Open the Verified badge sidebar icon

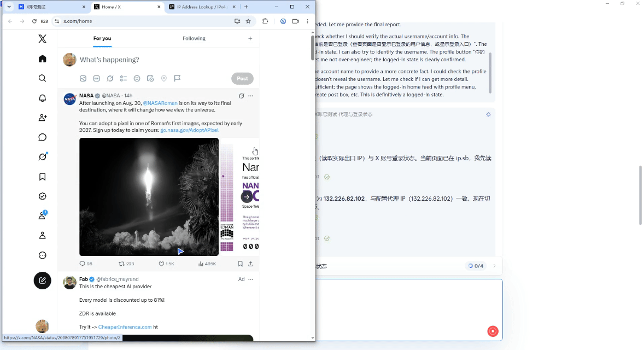click(x=42, y=196)
